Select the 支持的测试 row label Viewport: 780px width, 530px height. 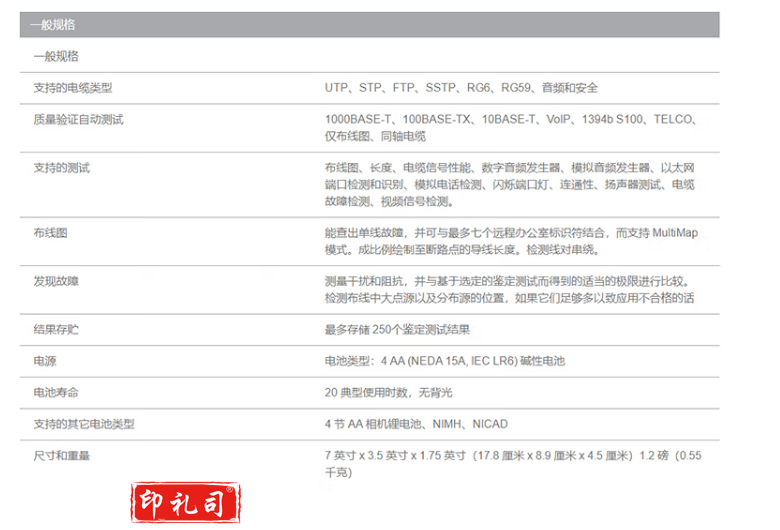[60, 168]
